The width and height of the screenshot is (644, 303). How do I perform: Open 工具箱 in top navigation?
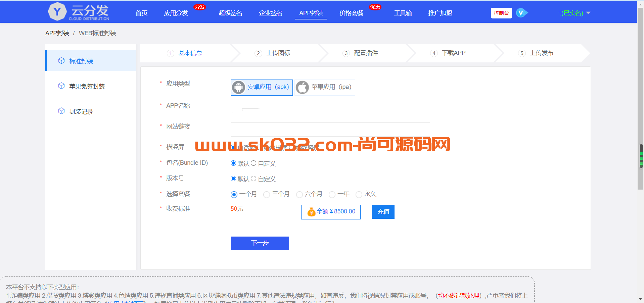(x=403, y=13)
